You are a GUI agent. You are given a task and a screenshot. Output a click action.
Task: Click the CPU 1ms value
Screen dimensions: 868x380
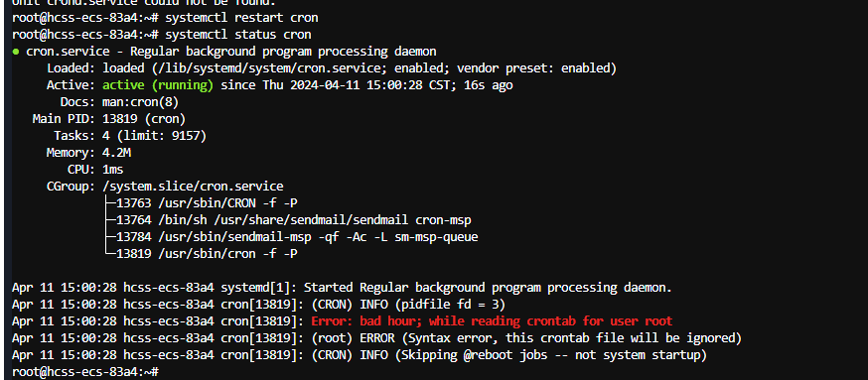coord(113,170)
